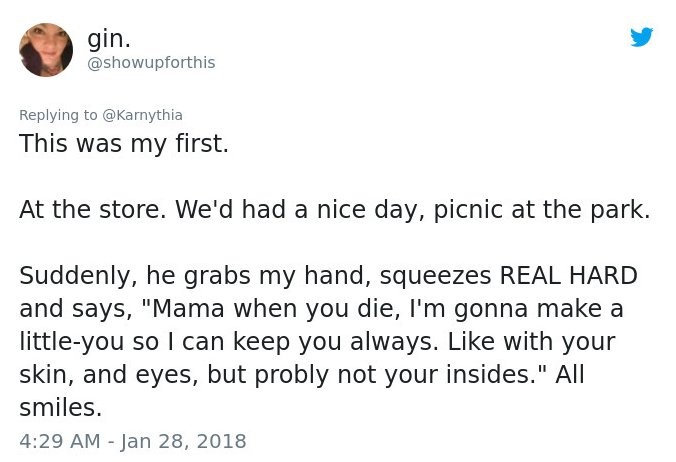Screen dimensions: 676x462
Task: Open gin.'s profile picture
Action: click(46, 50)
